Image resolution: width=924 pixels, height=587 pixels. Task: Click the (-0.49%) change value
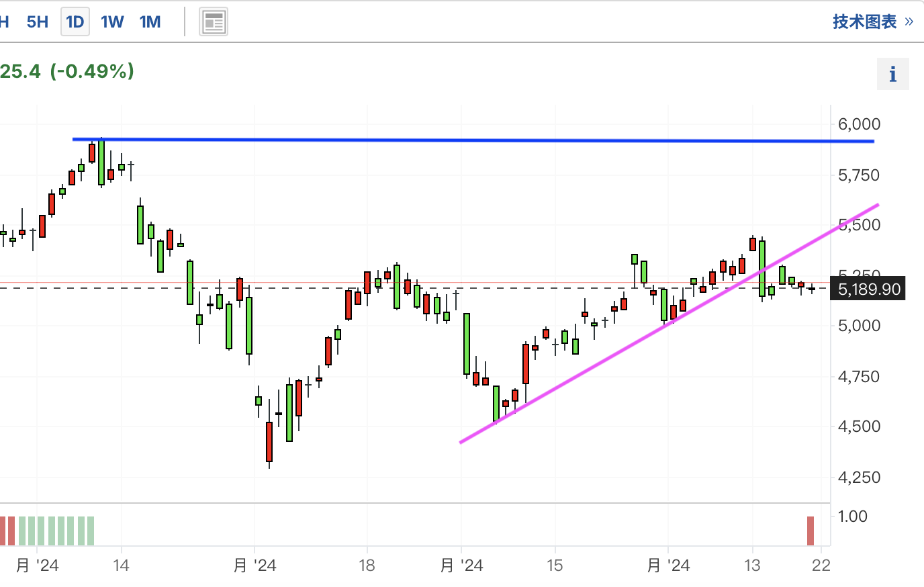[92, 71]
